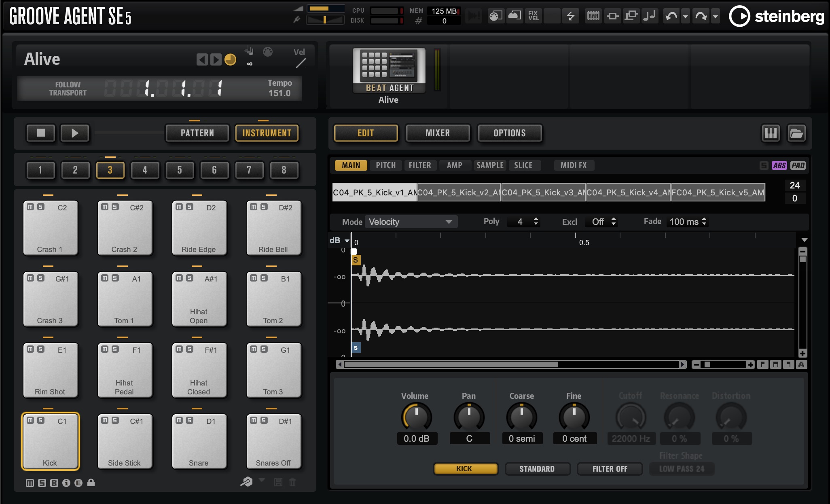Switch pads to Instrument mode
Viewport: 830px width, 504px height.
[x=267, y=133]
